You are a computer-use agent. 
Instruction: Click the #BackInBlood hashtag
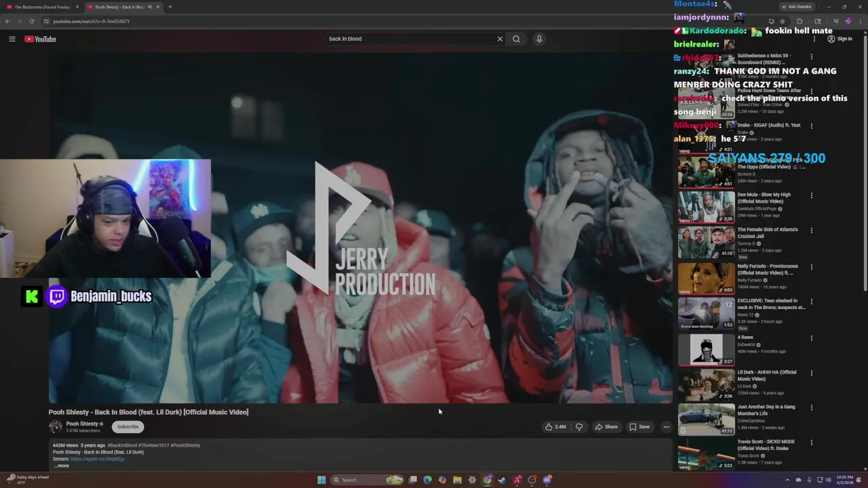point(122,445)
